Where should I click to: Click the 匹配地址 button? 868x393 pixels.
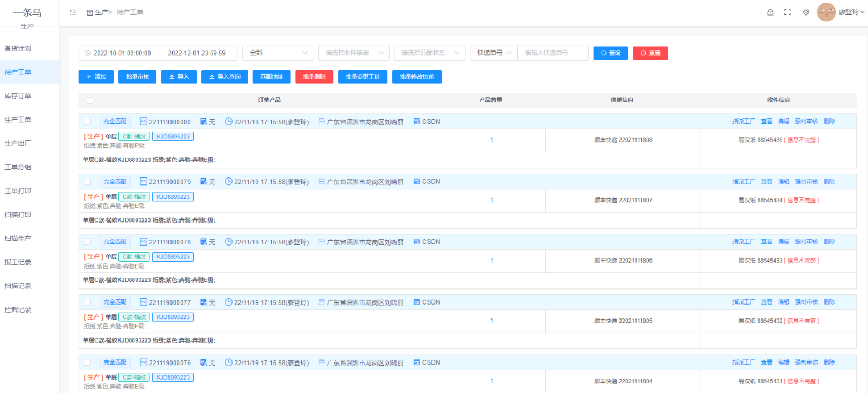pyautogui.click(x=272, y=77)
